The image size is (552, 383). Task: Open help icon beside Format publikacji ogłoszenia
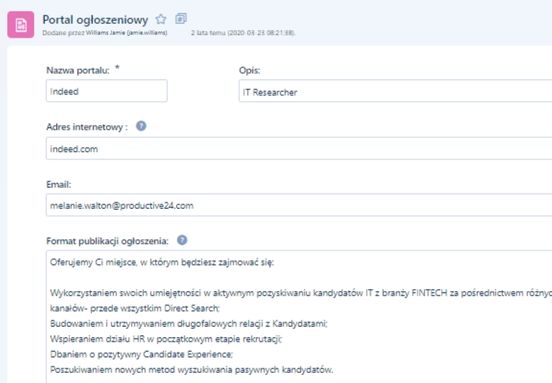click(x=182, y=240)
